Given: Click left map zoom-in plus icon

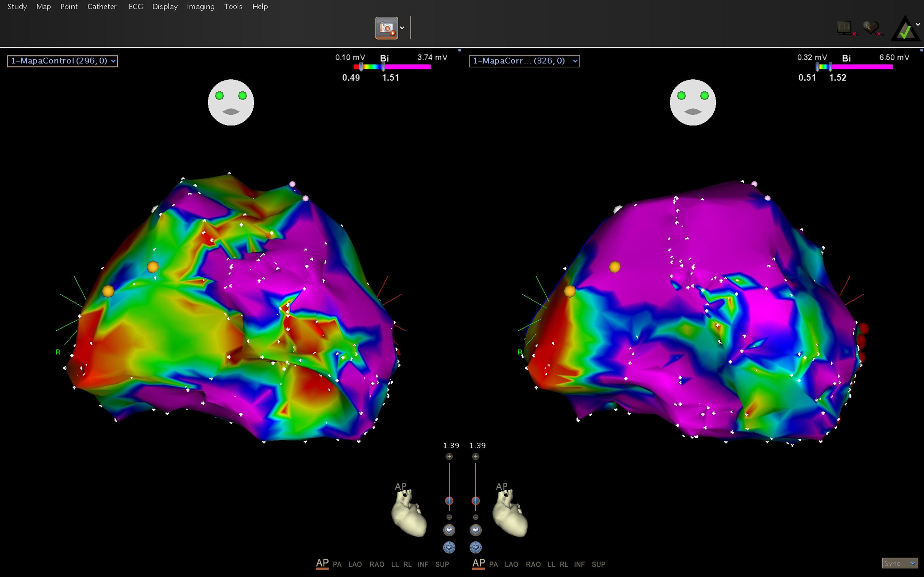Looking at the screenshot, I should point(449,456).
